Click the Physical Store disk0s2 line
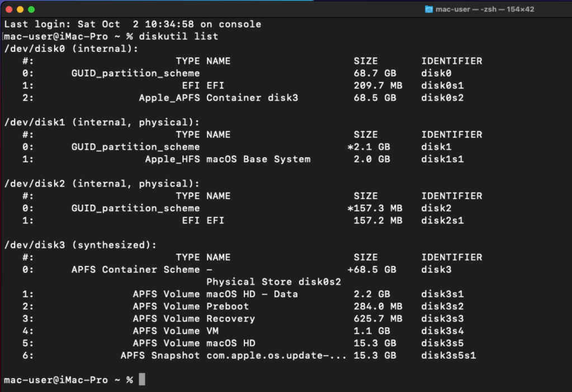The image size is (572, 392). [x=273, y=282]
